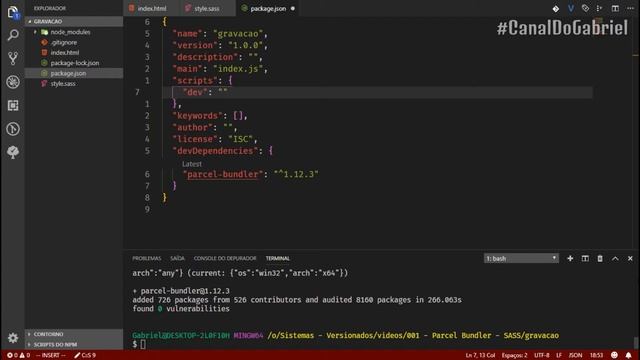The width and height of the screenshot is (640, 360).
Task: Click the parcel-bundler dependency link
Action: pos(222,174)
